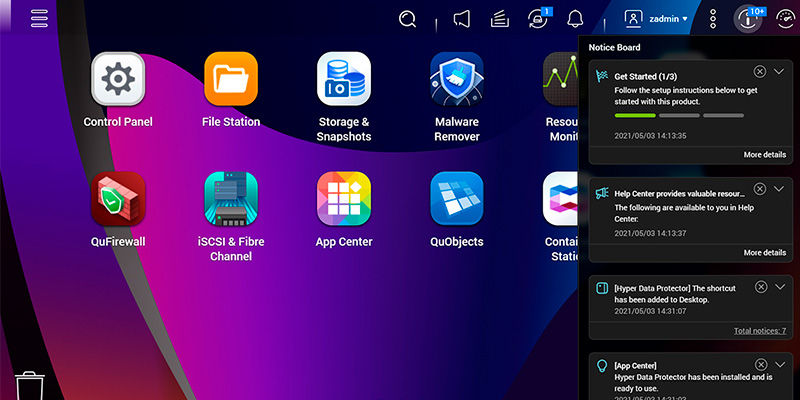This screenshot has width=800, height=400.
Task: Select the Notice Board heading text
Action: (614, 47)
